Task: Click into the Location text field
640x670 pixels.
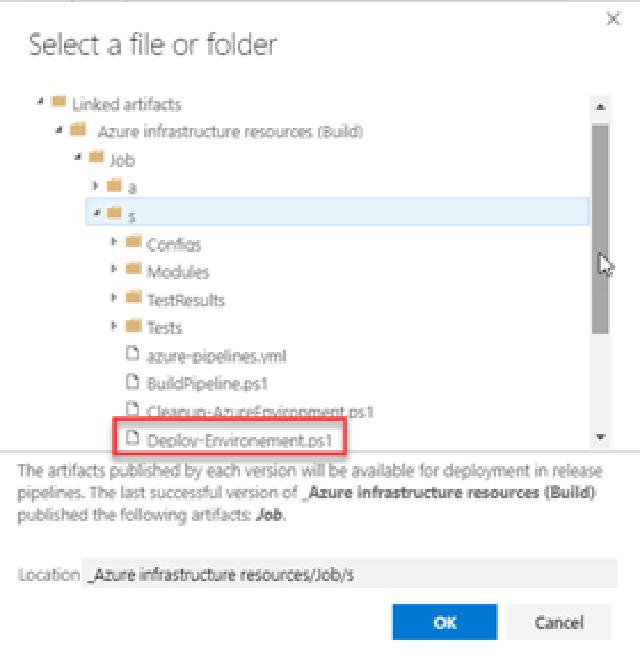Action: (x=349, y=574)
